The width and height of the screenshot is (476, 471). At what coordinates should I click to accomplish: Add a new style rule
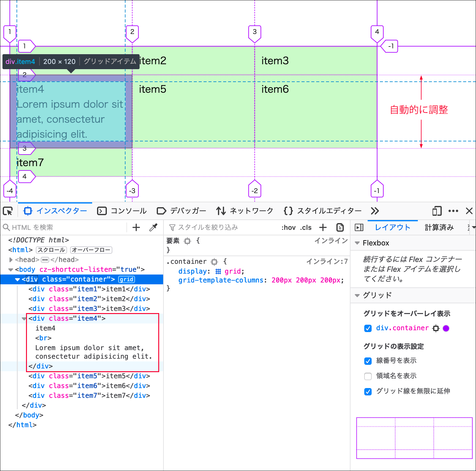click(x=323, y=227)
